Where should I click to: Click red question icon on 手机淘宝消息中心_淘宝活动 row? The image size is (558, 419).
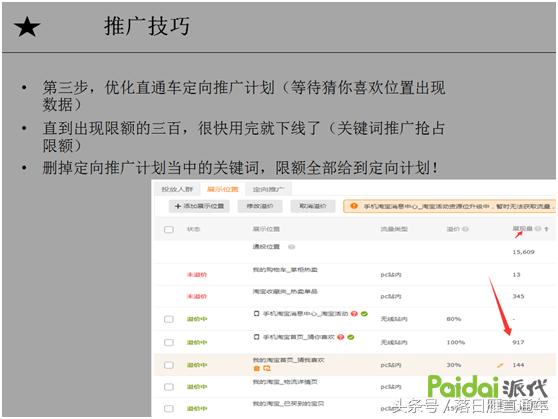[x=354, y=314]
